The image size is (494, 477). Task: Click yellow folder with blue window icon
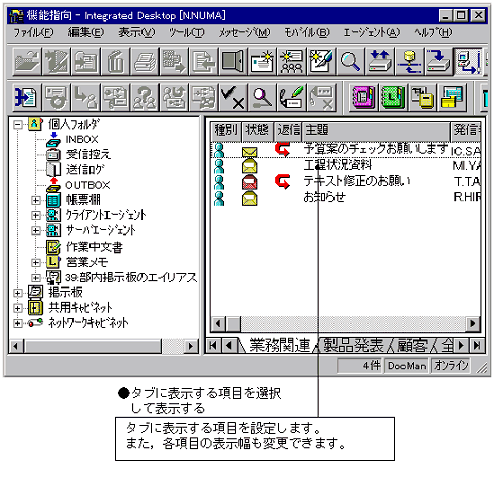[x=451, y=97]
